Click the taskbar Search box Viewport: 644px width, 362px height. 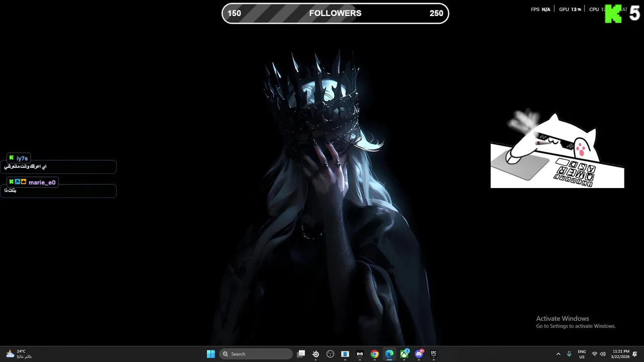(256, 354)
